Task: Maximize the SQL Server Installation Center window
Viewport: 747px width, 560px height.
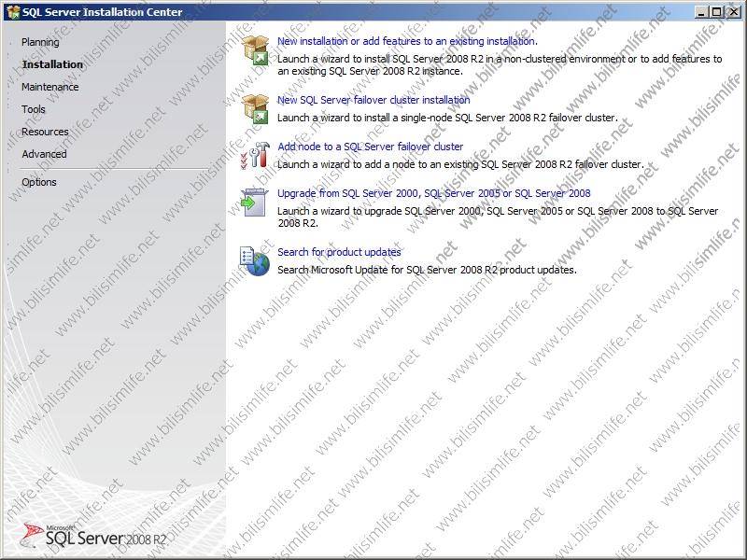Action: pyautogui.click(x=716, y=12)
